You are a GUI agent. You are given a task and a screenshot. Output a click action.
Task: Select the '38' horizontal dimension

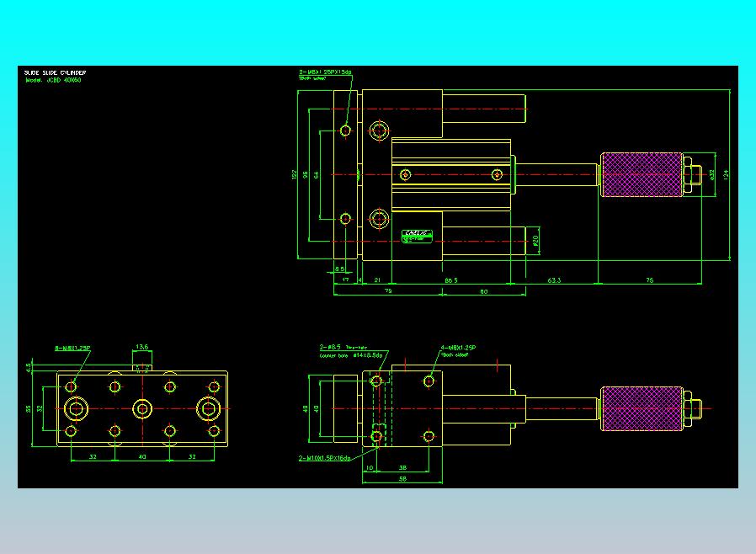point(402,467)
